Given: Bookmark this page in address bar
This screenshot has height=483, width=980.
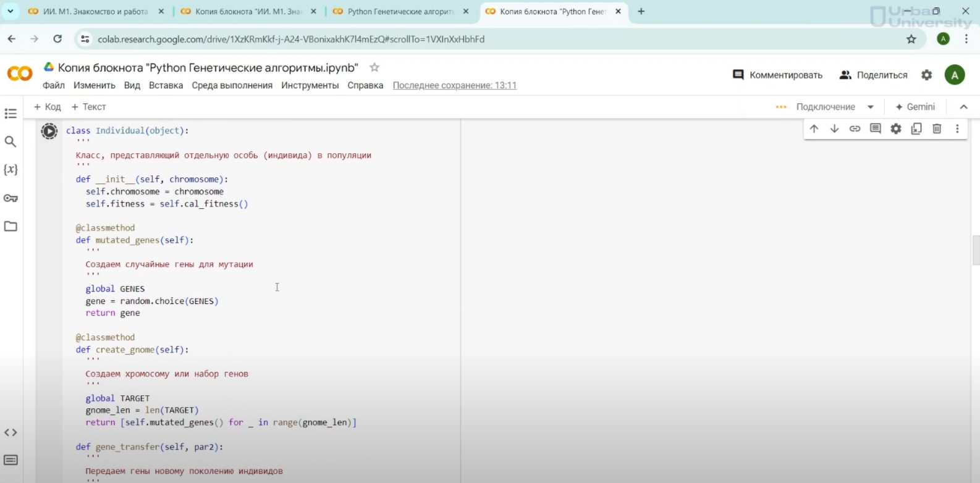Looking at the screenshot, I should click(911, 39).
